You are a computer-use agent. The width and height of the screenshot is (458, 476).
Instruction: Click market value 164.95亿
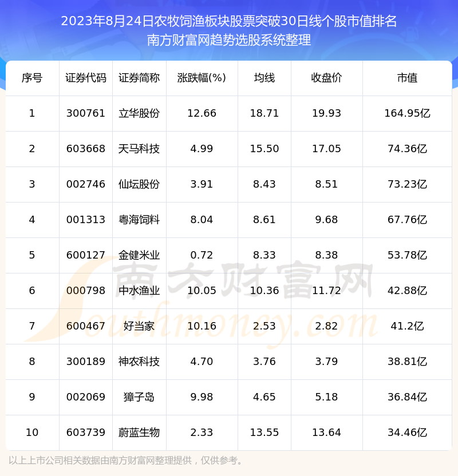tap(407, 113)
